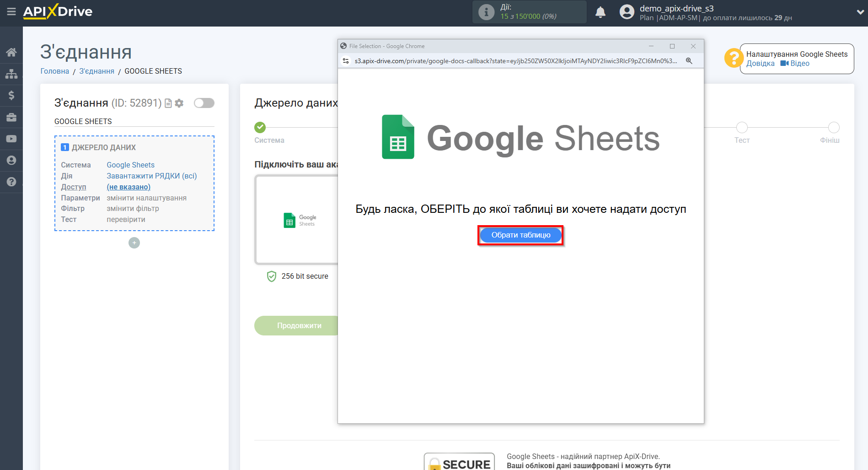This screenshot has height=470, width=868.
Task: Toggle the connection activation switch
Action: tap(204, 103)
